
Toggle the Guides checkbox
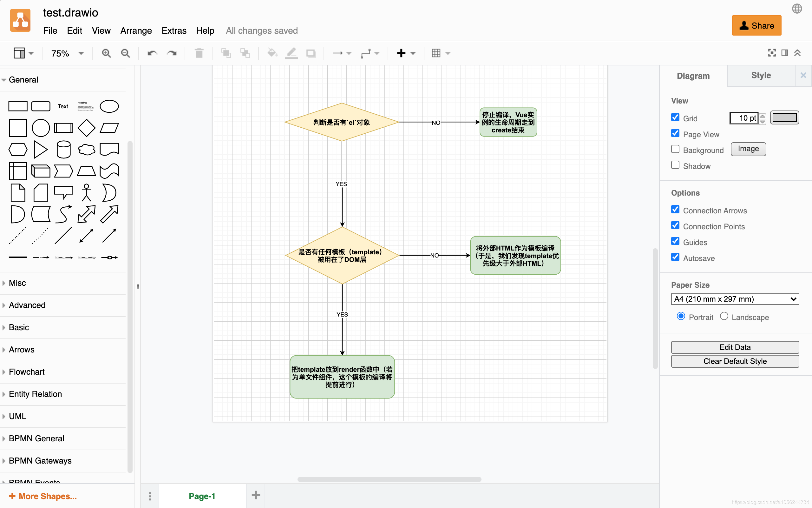(675, 241)
